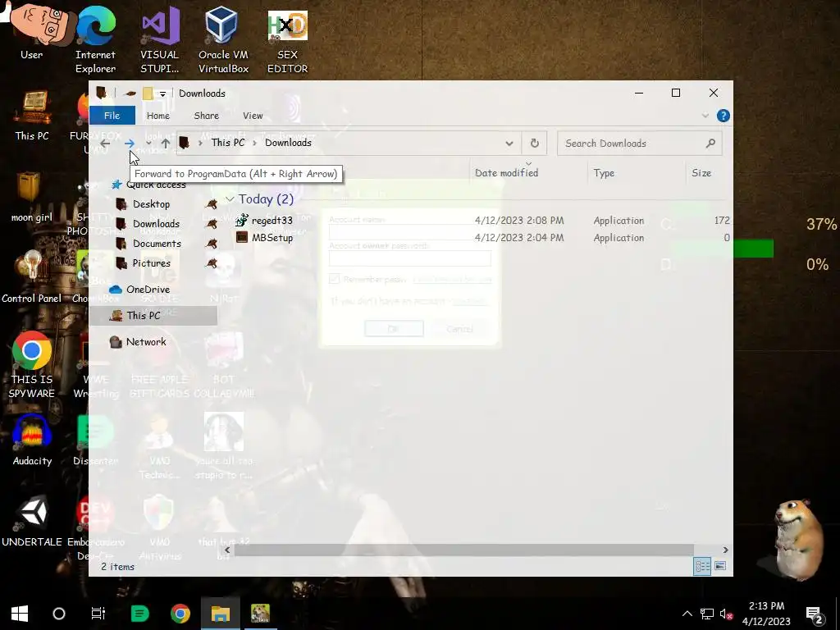Viewport: 840px width, 630px height.
Task: Refresh the Downloads folder view
Action: 534,143
